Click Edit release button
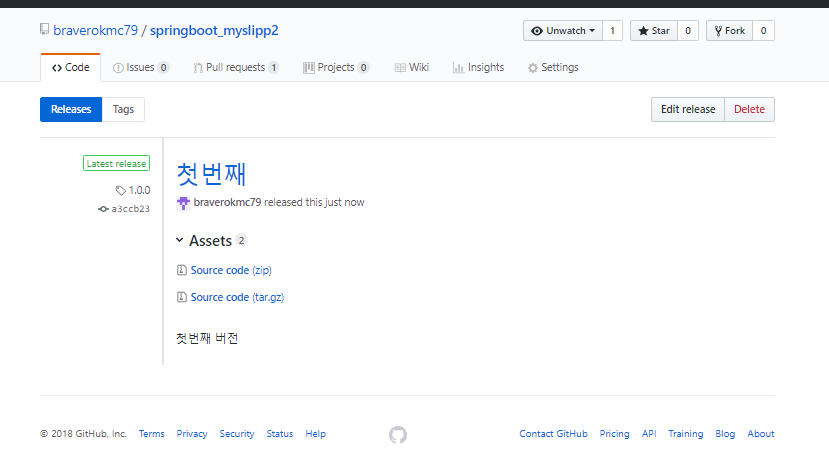The height and width of the screenshot is (476, 829). pyautogui.click(x=688, y=109)
